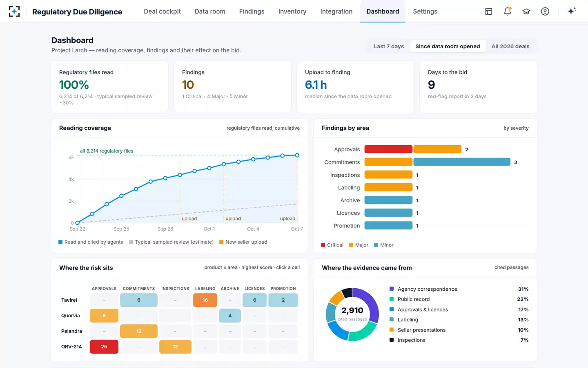Open the user account profile icon

pyautogui.click(x=545, y=11)
